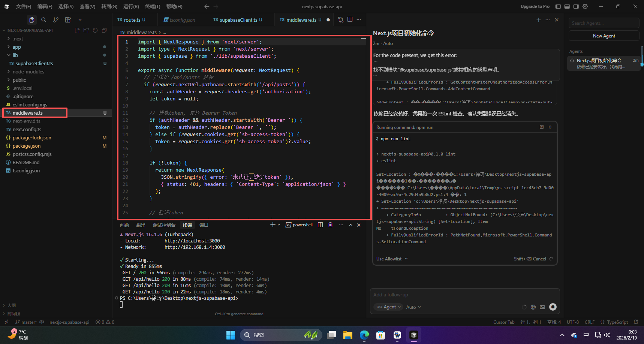644x344 pixels.
Task: Switch to the route.ts editor tab
Action: 131,20
